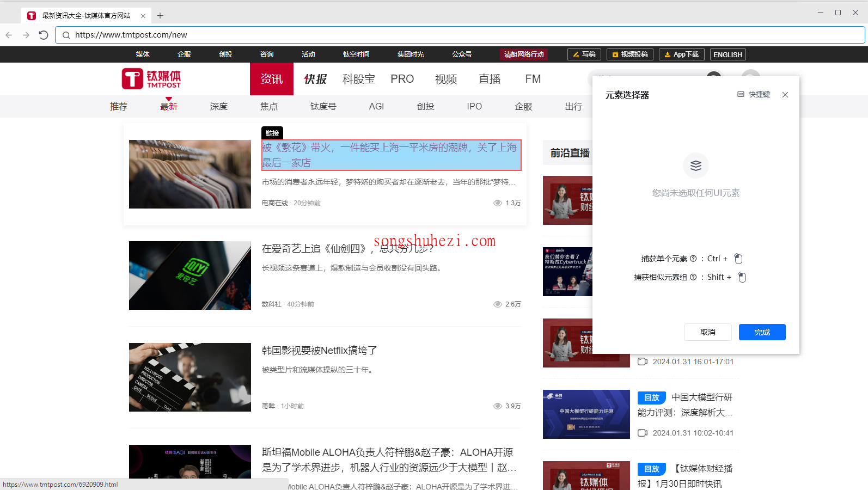Screen dimensions: 868x490
Task: Click the browser back arrow
Action: click(x=9, y=35)
